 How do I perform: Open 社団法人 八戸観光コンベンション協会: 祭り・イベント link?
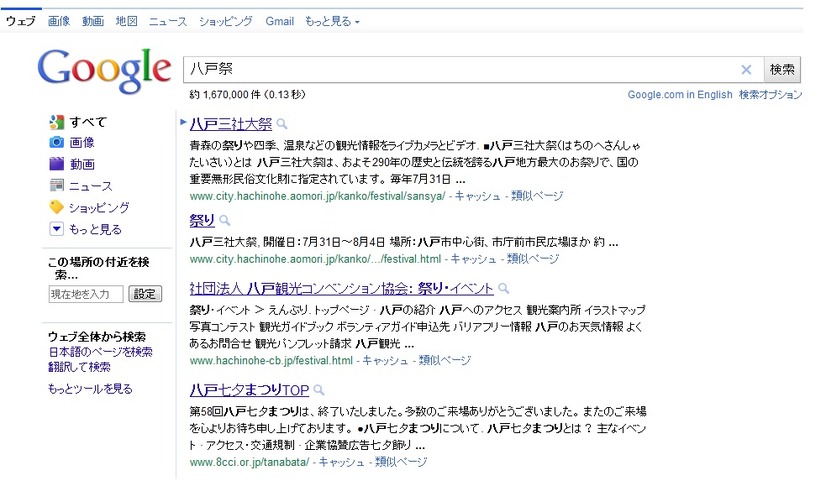(341, 289)
